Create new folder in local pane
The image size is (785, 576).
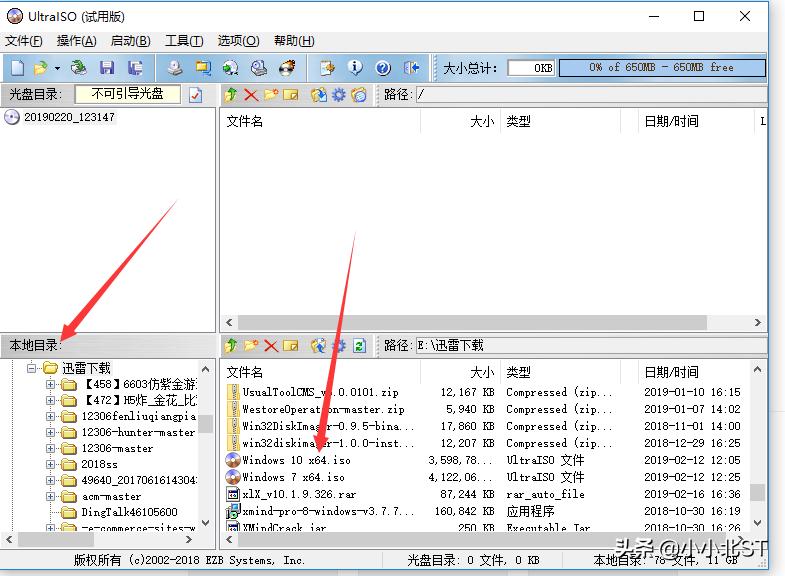(251, 345)
